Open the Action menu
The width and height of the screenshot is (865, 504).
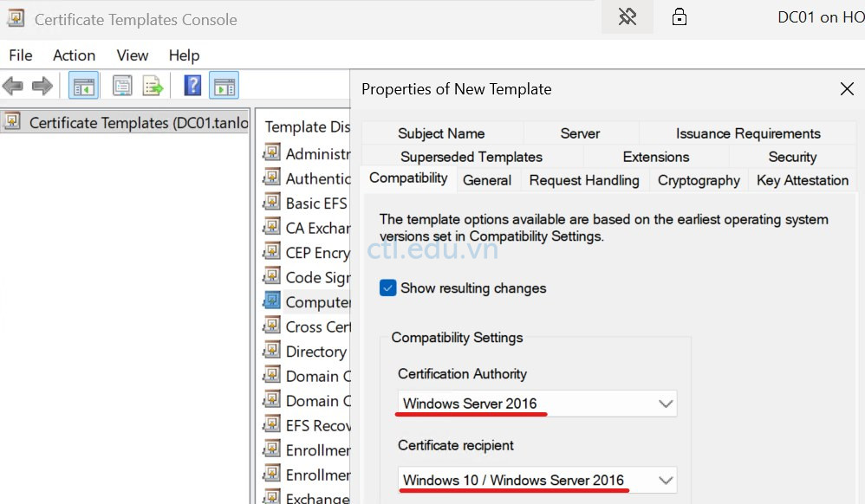click(74, 55)
